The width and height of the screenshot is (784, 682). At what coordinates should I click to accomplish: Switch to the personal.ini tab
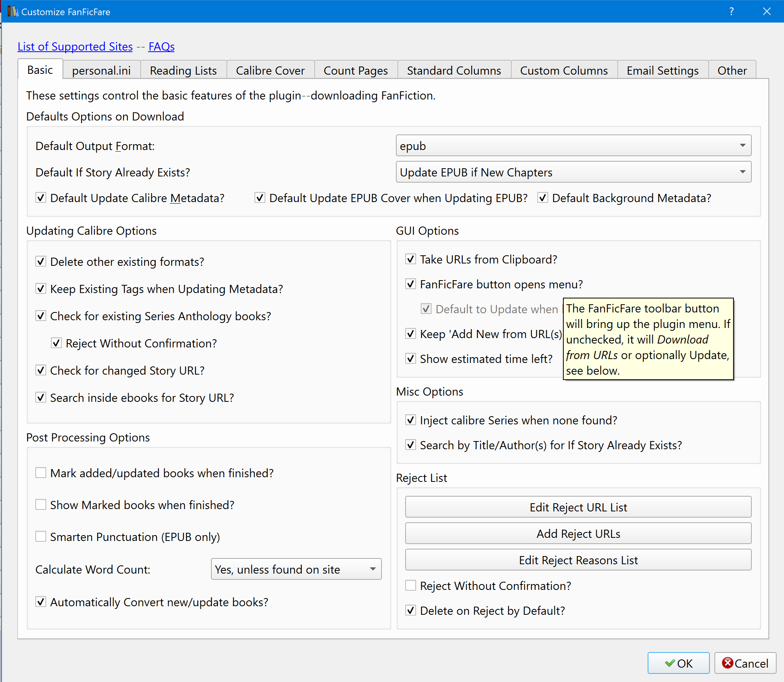tap(101, 70)
